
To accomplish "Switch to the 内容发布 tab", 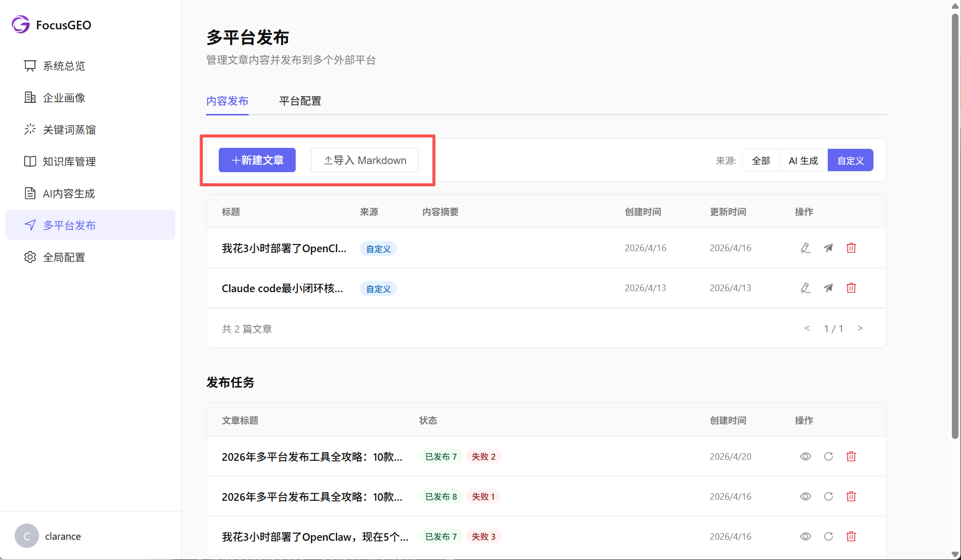I will point(227,101).
